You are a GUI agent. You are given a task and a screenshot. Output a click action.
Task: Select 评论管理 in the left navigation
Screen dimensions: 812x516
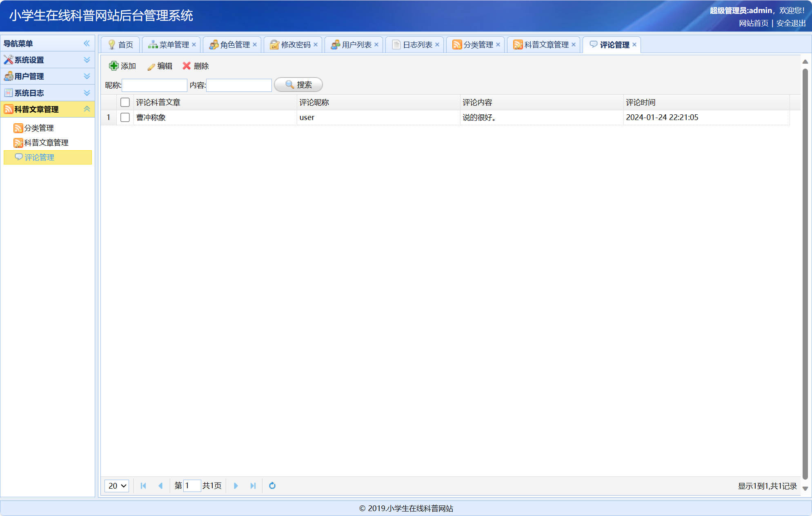tap(40, 157)
